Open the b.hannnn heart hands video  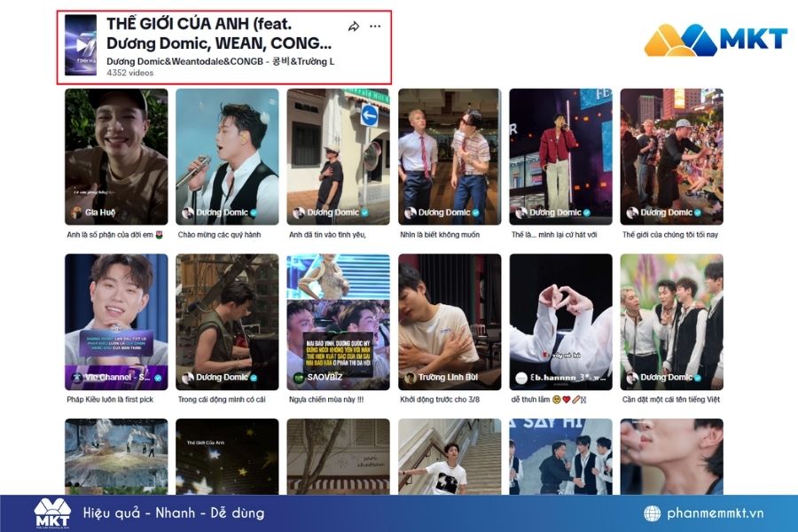point(560,322)
